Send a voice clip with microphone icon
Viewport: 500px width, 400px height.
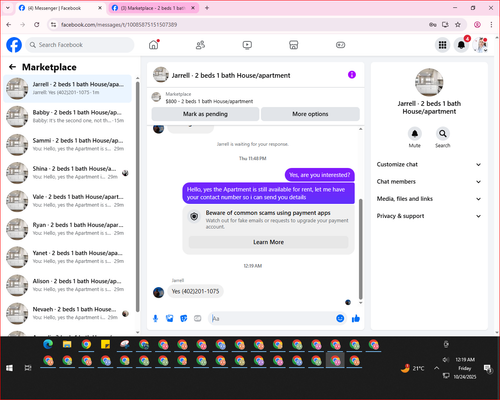(x=155, y=319)
